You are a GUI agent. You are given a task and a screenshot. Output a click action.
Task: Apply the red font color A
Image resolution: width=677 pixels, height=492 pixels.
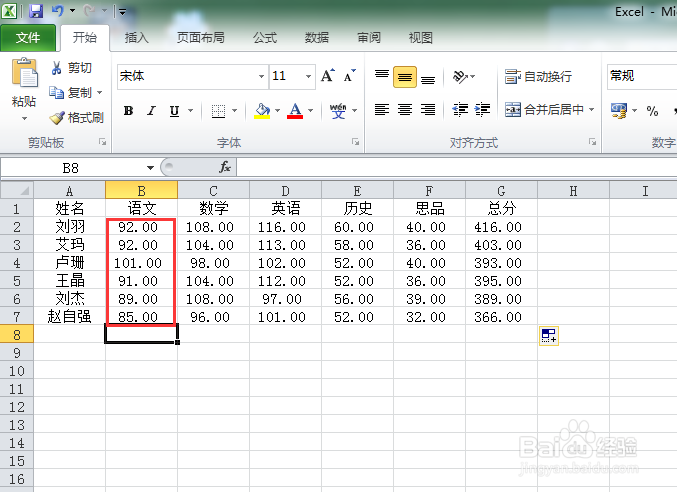click(x=295, y=111)
